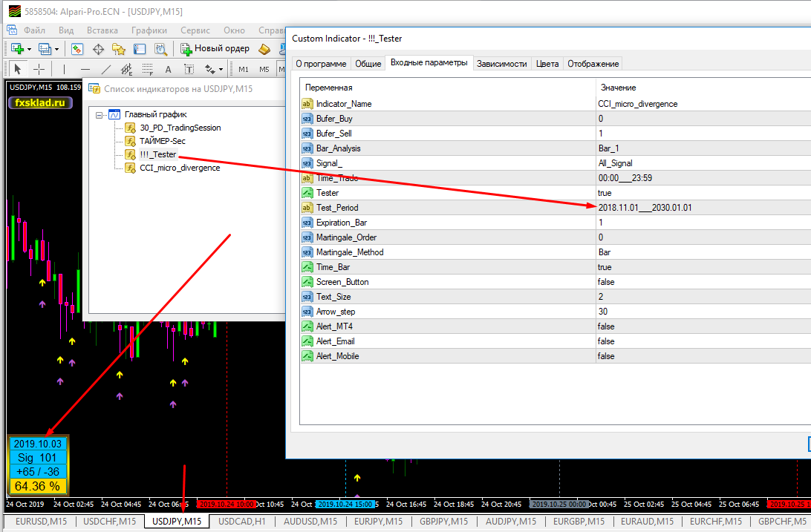
Task: Open the New Chart dropdown arrow
Action: coord(29,50)
